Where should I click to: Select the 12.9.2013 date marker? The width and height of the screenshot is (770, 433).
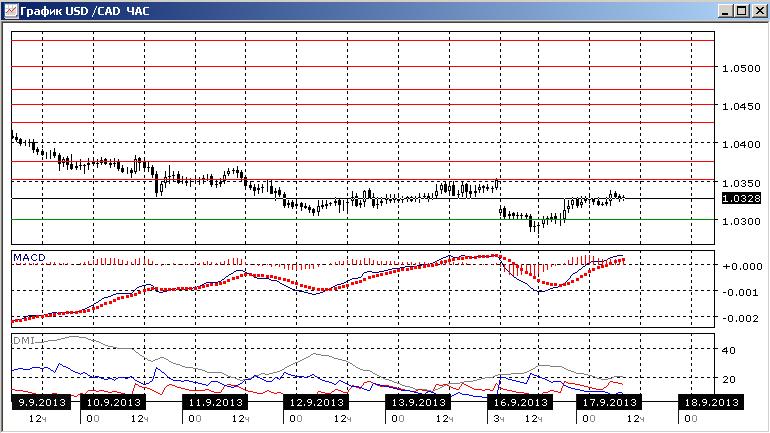(317, 403)
